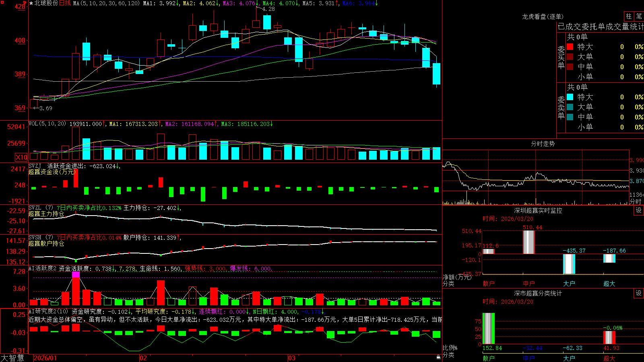Click the AI活跃度2 indicator label
This screenshot has width=644, height=362.
[43, 268]
